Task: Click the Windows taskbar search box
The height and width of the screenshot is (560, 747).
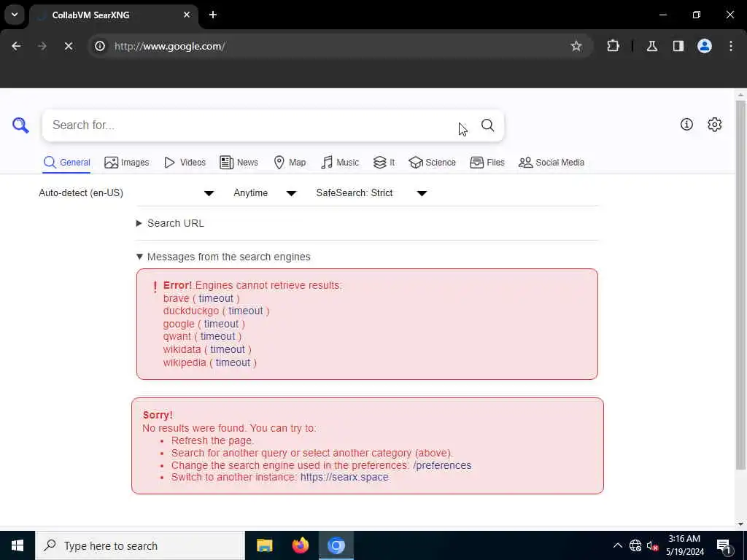Action: [x=139, y=545]
